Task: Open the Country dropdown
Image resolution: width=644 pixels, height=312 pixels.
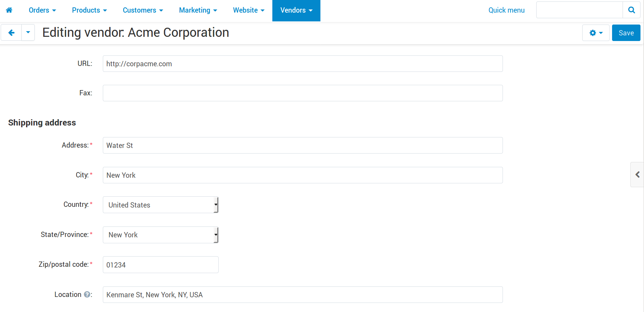Action: (161, 205)
